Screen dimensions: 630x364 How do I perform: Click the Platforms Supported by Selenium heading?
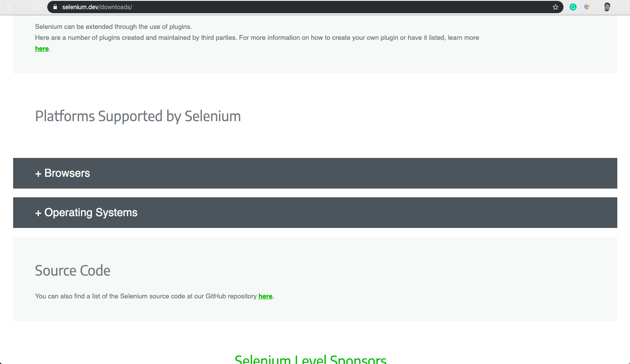(138, 116)
